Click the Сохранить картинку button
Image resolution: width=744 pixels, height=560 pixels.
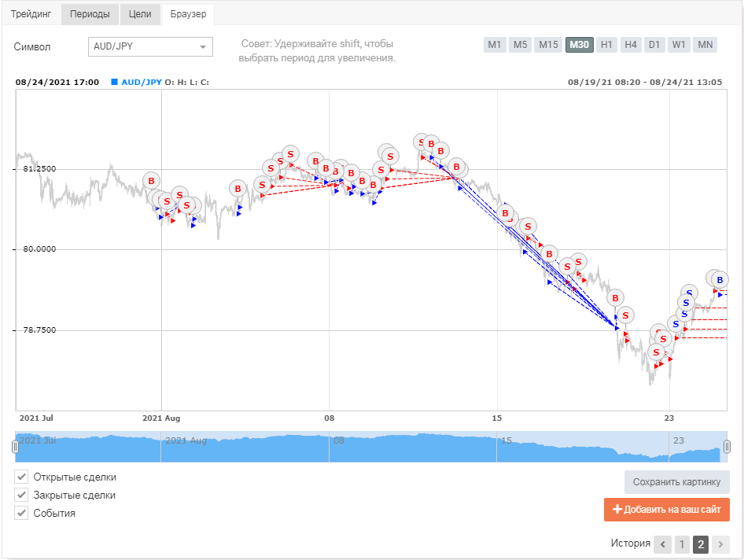pyautogui.click(x=676, y=482)
